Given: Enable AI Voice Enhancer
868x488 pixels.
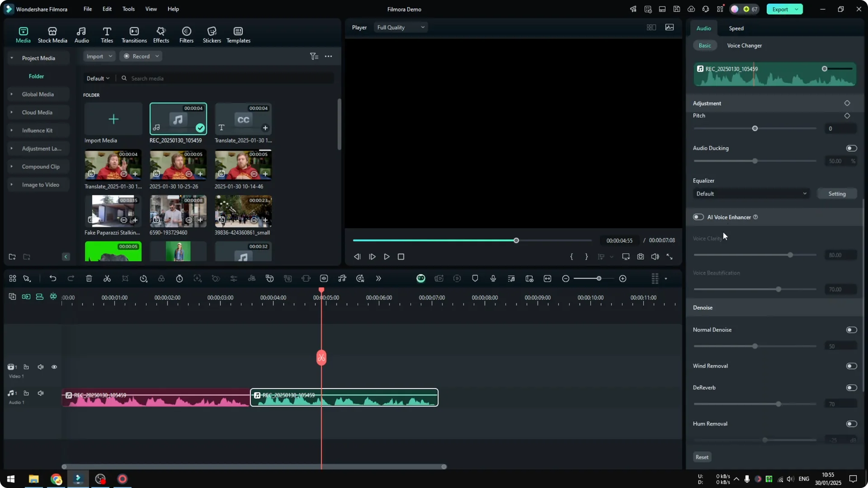Looking at the screenshot, I should click(698, 217).
